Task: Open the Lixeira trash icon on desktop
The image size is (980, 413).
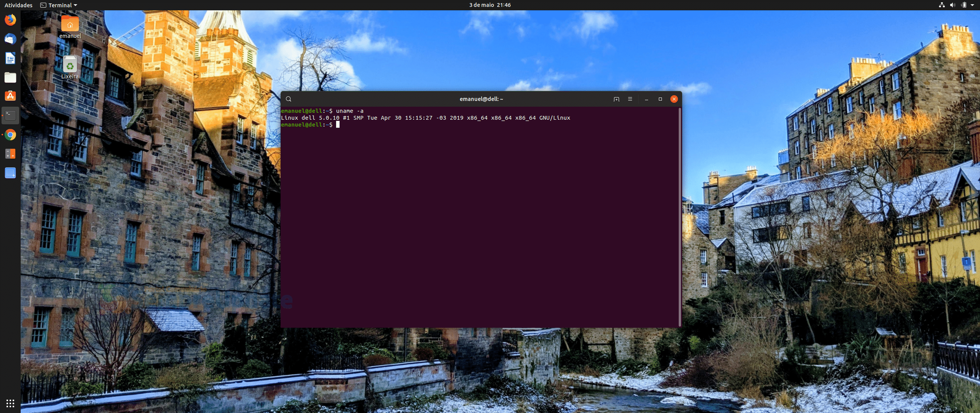Action: coord(70,68)
